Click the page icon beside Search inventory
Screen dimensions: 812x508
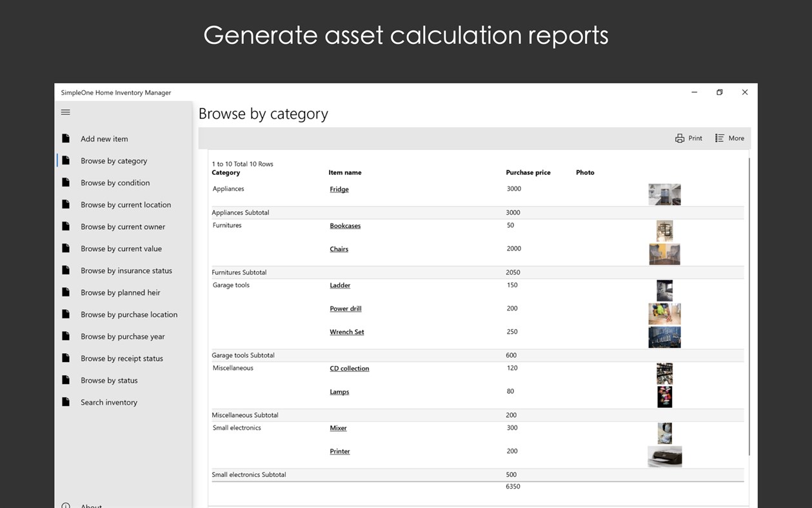tap(66, 402)
